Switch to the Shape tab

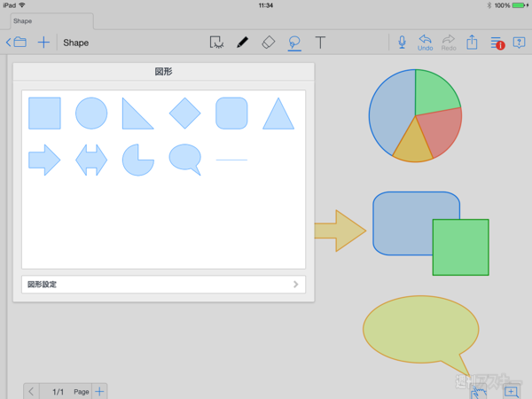coord(51,21)
